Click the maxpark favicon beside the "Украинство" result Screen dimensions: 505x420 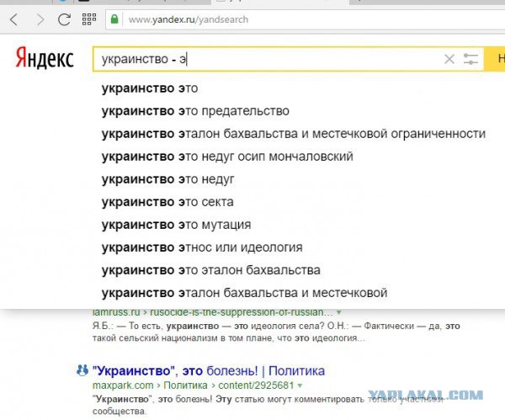pos(82,370)
